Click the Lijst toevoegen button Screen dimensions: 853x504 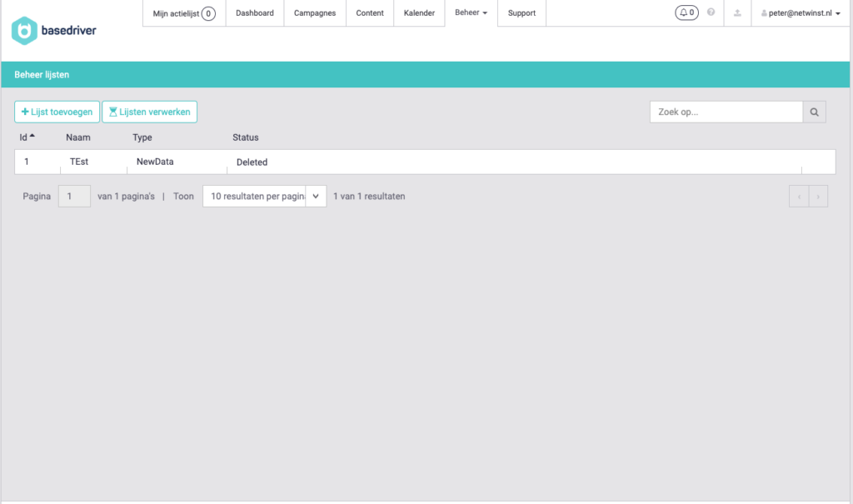[57, 112]
